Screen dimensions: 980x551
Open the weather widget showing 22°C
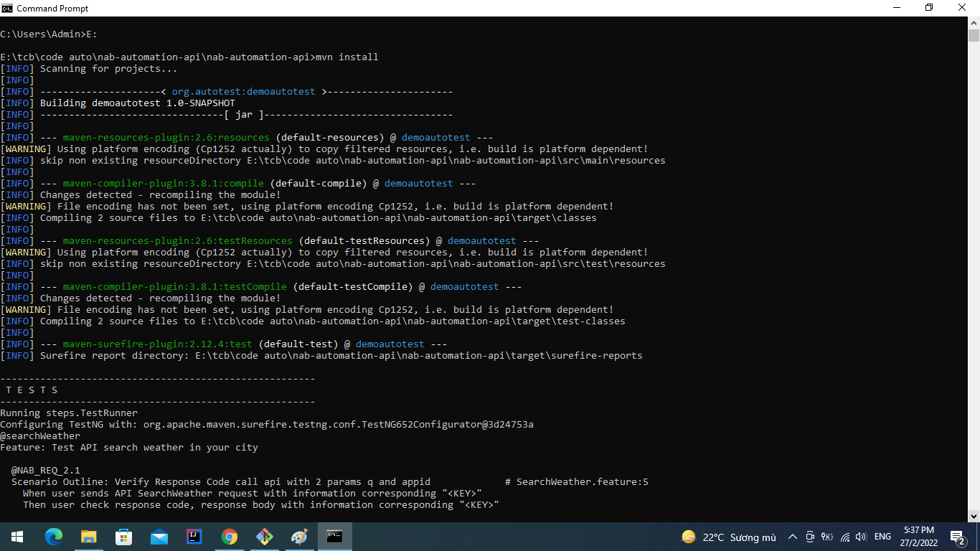728,537
